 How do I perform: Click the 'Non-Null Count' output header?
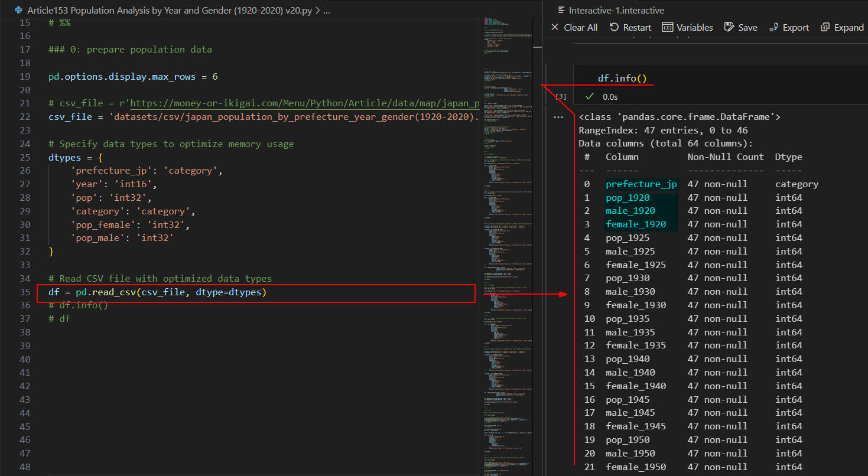(x=726, y=157)
